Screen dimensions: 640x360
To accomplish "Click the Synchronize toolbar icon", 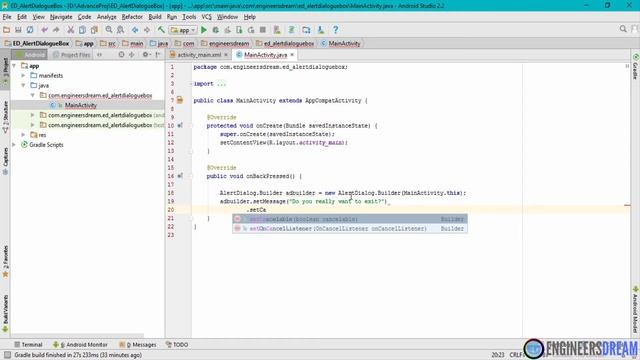I will pyautogui.click(x=30, y=30).
